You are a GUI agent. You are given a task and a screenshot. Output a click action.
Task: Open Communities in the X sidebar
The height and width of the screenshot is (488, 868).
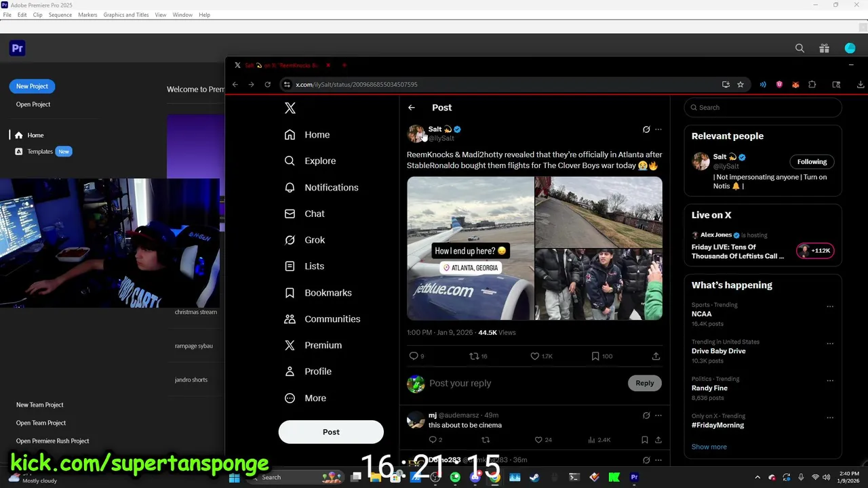322,319
